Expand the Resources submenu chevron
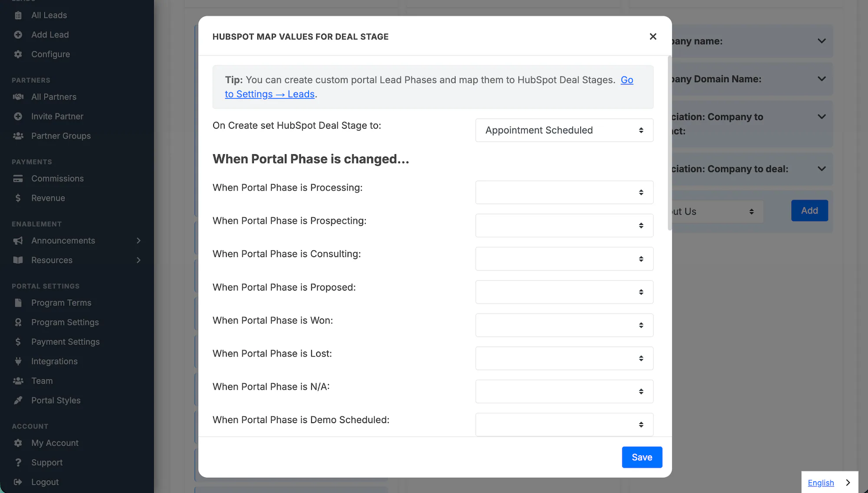The height and width of the screenshot is (493, 868). point(138,260)
